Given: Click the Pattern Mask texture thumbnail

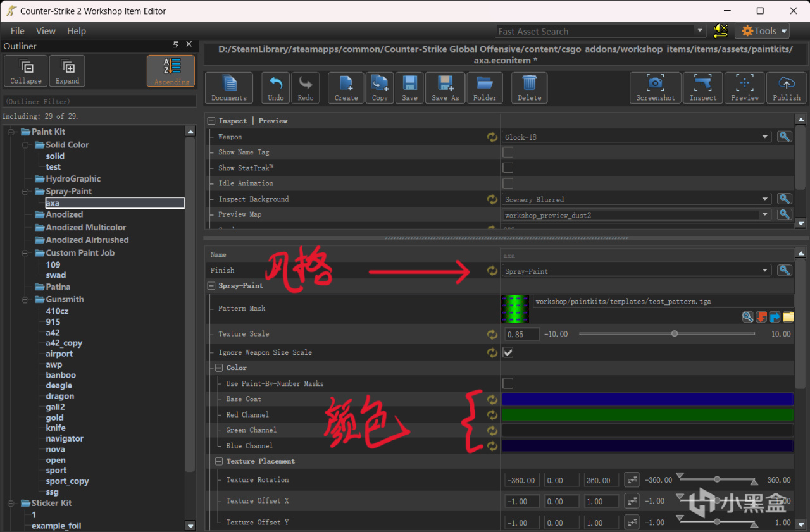Looking at the screenshot, I should click(516, 309).
